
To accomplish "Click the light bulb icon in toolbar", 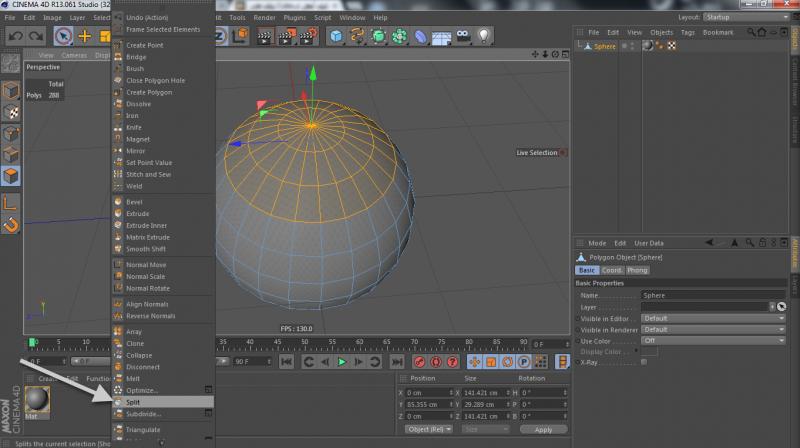I will [x=485, y=36].
